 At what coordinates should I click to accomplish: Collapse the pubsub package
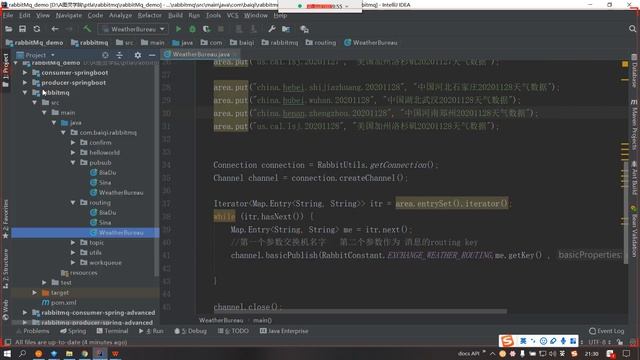[x=73, y=162]
